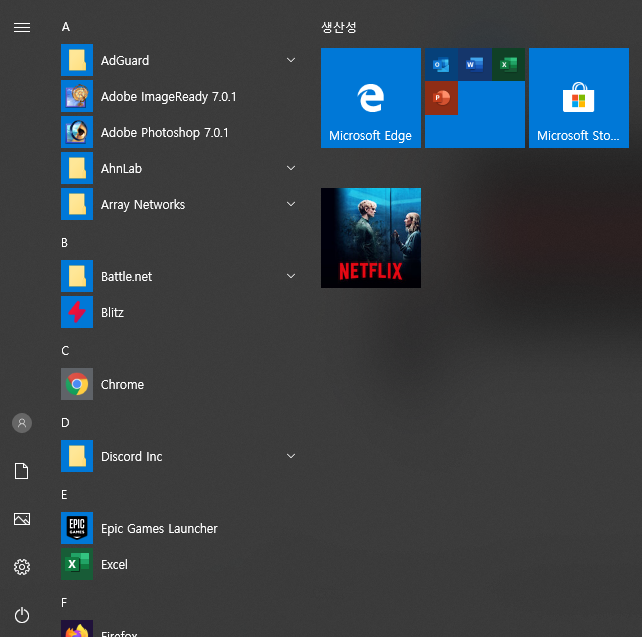
Task: Expand the Battle.net folder chevron
Action: 291,276
